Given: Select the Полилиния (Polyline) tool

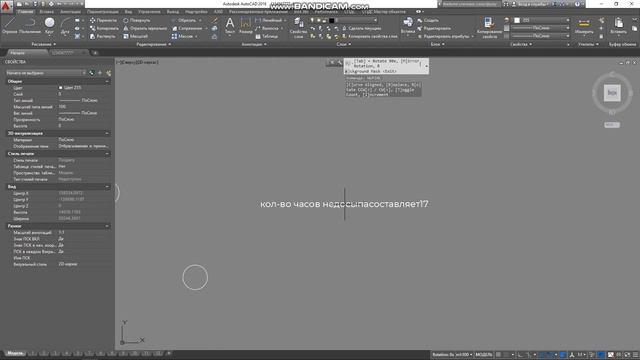Looking at the screenshot, I should 30,25.
